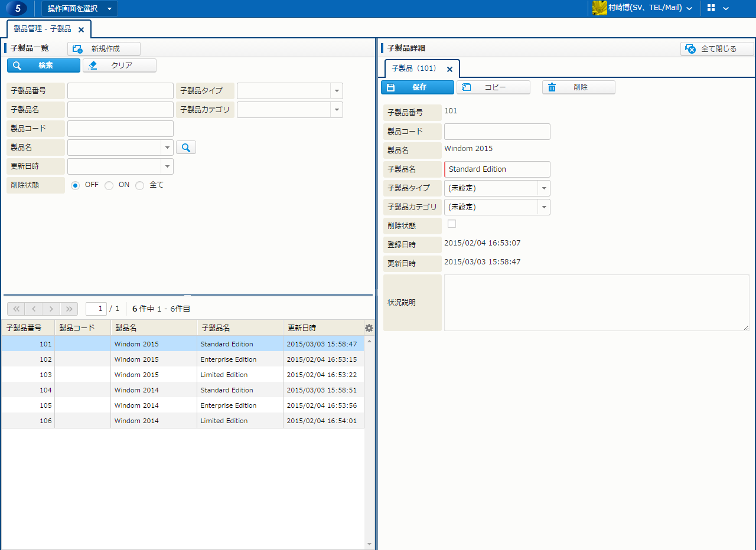The width and height of the screenshot is (756, 550).
Task: Select the 全て radio for 削除状態
Action: (140, 185)
